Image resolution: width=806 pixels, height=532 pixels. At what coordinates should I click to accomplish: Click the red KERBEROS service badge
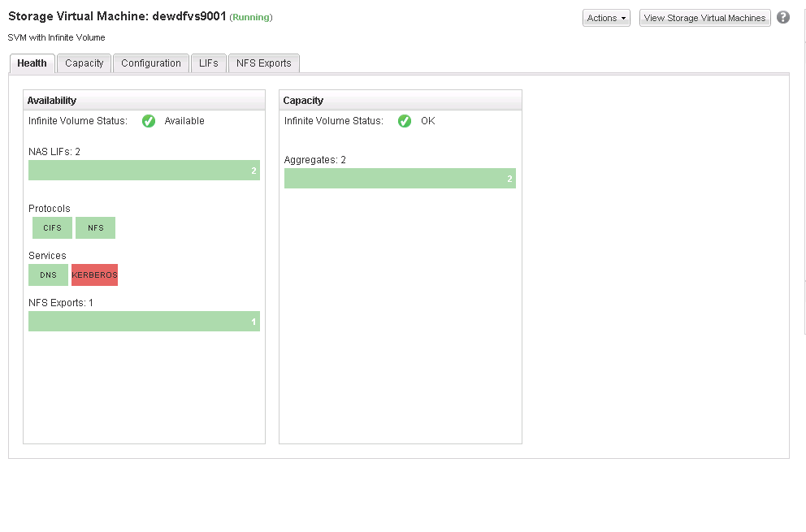pos(94,275)
